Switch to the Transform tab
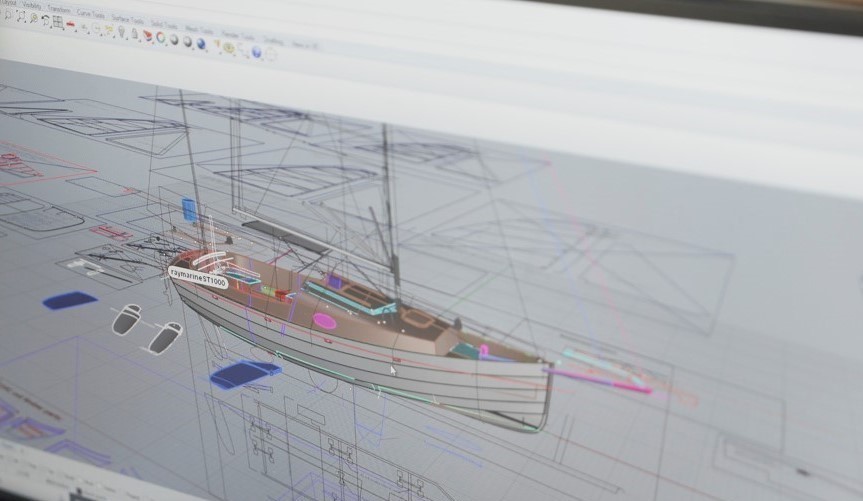The image size is (863, 501). point(58,9)
